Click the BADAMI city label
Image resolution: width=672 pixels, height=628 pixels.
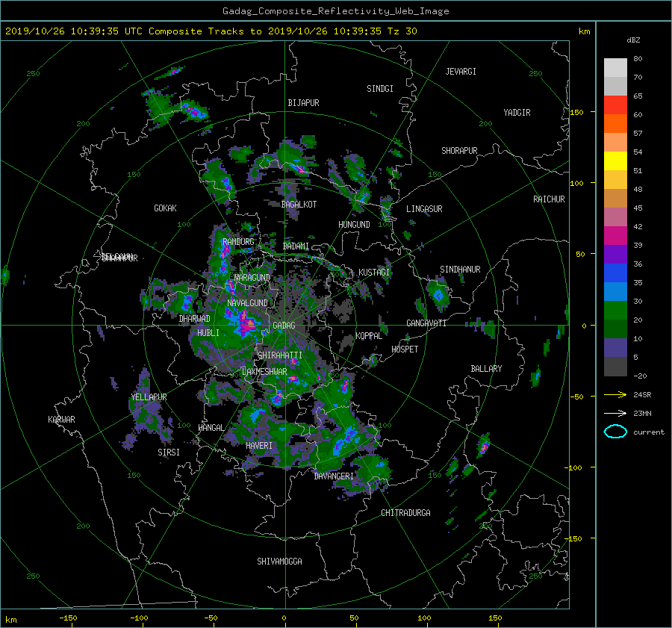[x=296, y=246]
